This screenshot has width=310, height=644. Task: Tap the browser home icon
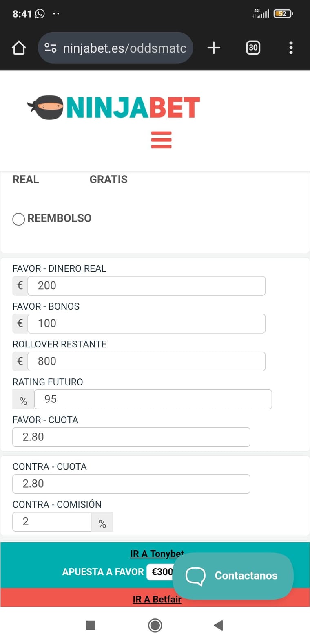19,48
